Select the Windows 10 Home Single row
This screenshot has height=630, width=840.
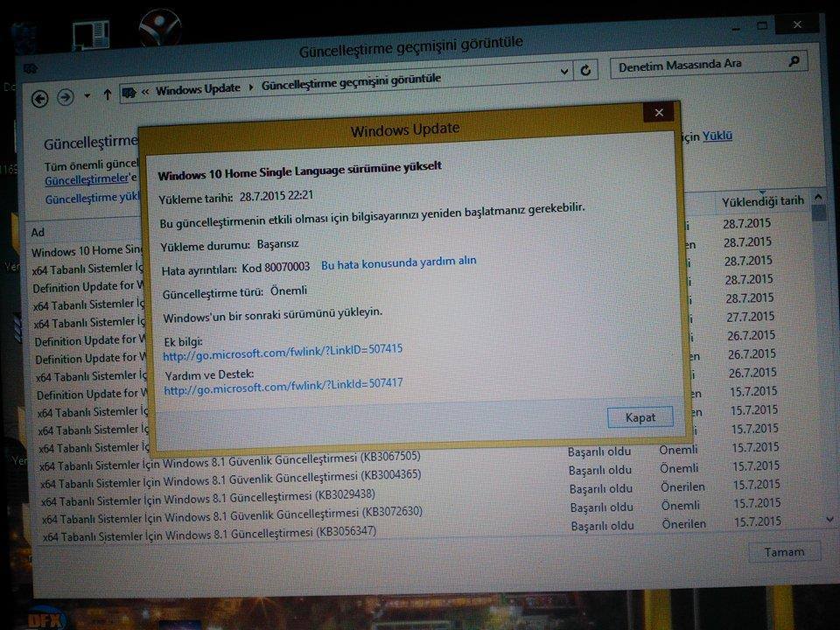click(87, 250)
